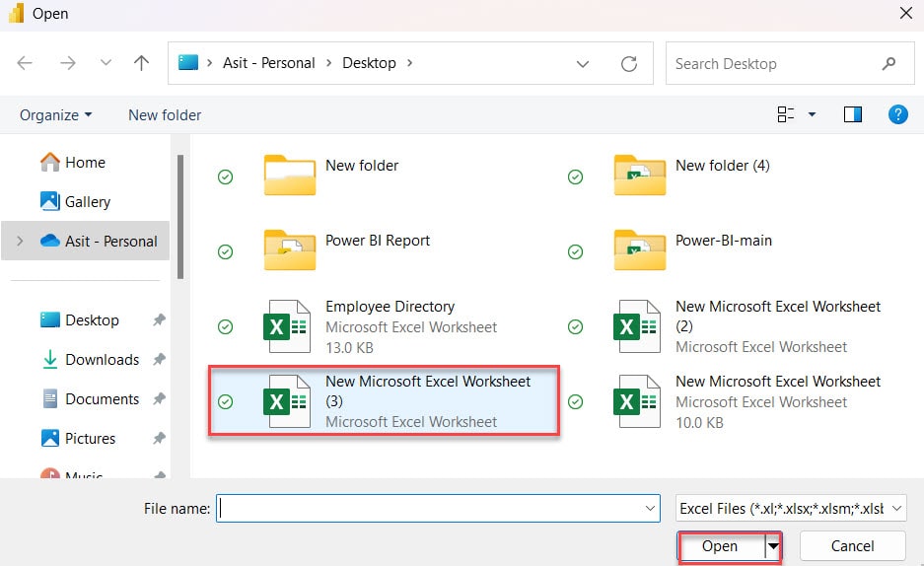This screenshot has height=566, width=924.
Task: Toggle the preview pane
Action: point(853,114)
